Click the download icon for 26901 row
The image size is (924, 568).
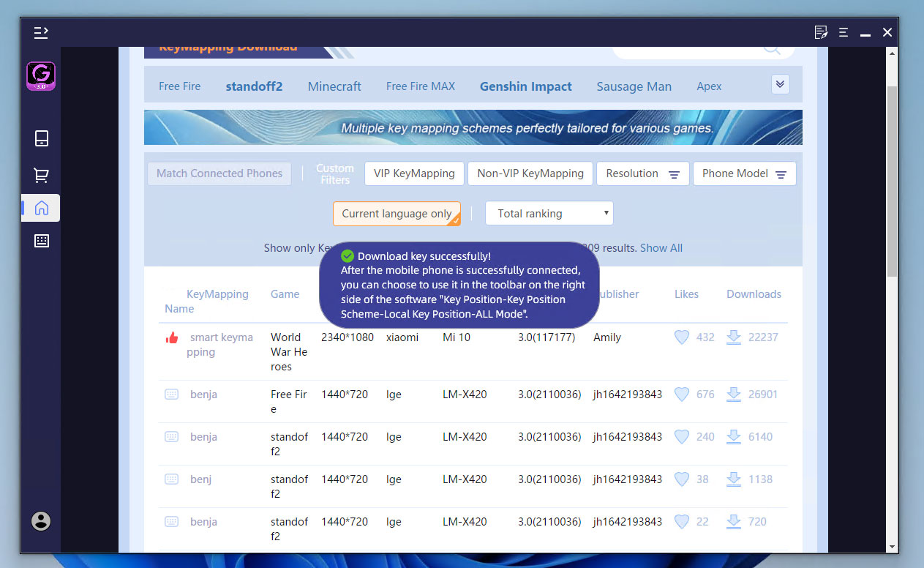(733, 395)
